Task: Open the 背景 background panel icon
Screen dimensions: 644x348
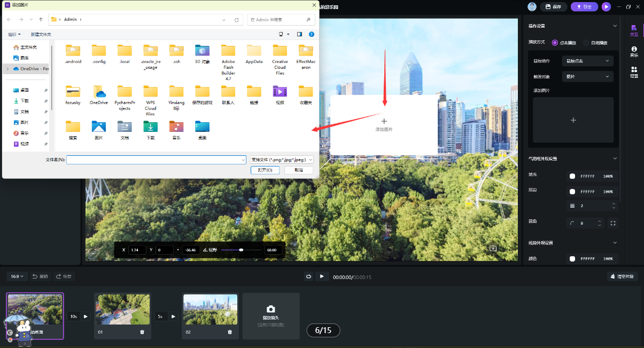Action: [634, 72]
